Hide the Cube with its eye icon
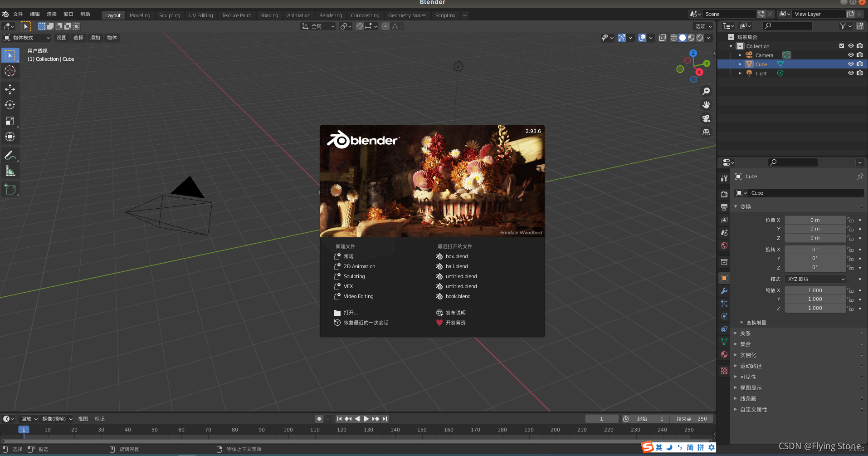Screen dimensions: 868x456 [851, 64]
